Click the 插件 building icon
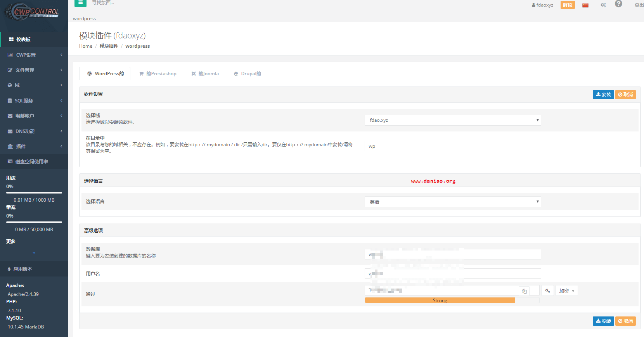 click(10, 147)
